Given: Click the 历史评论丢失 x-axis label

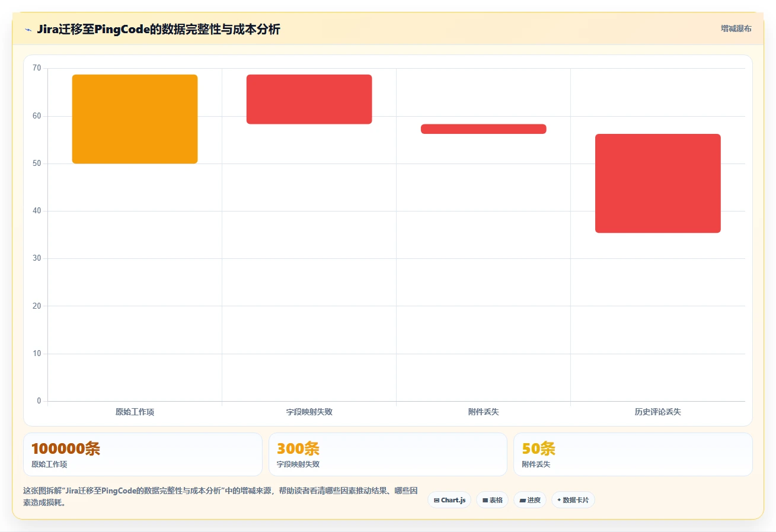Looking at the screenshot, I should pos(657,412).
